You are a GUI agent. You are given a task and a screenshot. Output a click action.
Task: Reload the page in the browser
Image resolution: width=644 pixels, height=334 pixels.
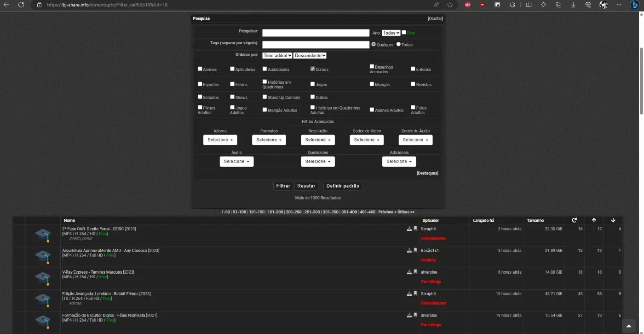coord(21,5)
